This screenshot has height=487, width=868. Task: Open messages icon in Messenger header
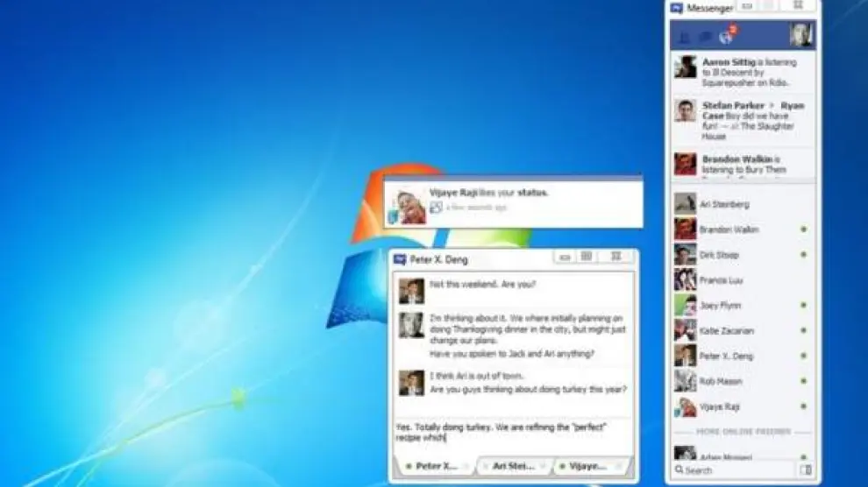coord(705,37)
